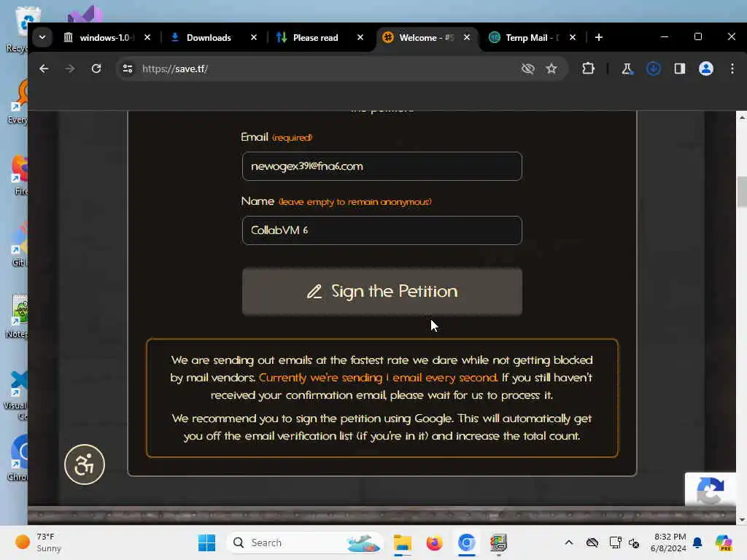Select the Welcome save.tf tab
Viewport: 747px width, 560px height.
pyautogui.click(x=426, y=38)
